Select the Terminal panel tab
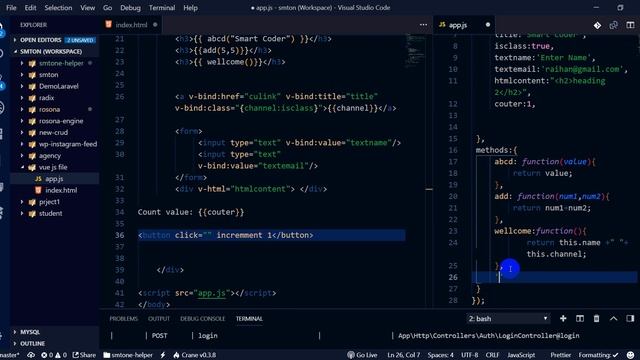The width and height of the screenshot is (640, 360). 249,319
